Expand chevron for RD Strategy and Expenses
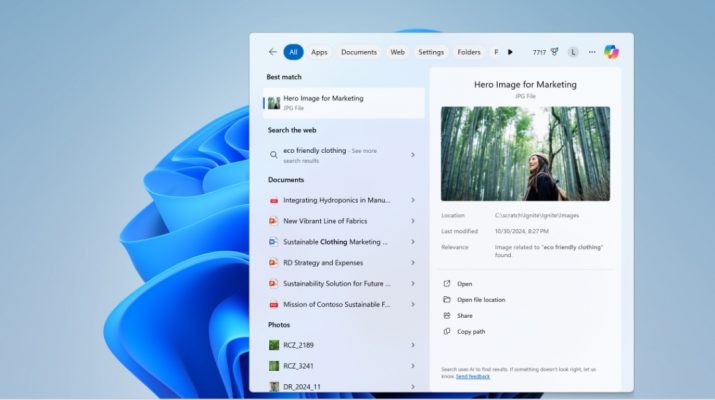 (x=413, y=263)
